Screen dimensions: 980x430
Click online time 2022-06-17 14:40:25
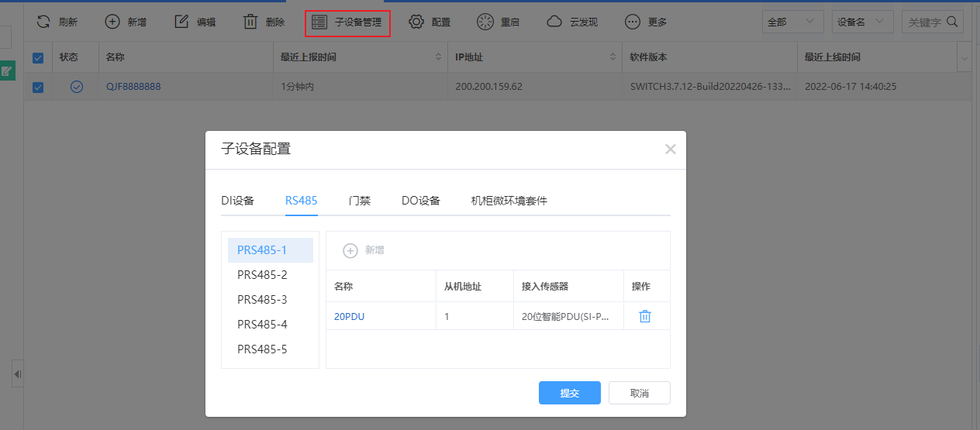tap(851, 87)
